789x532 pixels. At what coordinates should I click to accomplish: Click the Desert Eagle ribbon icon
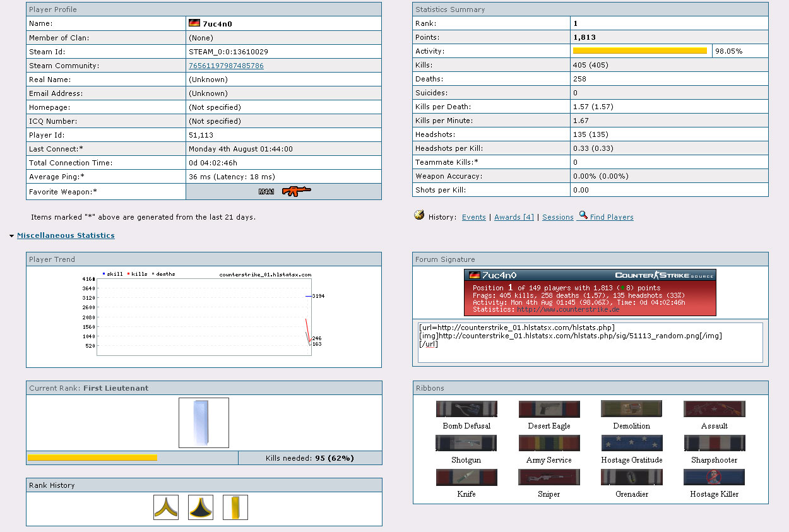pos(549,409)
